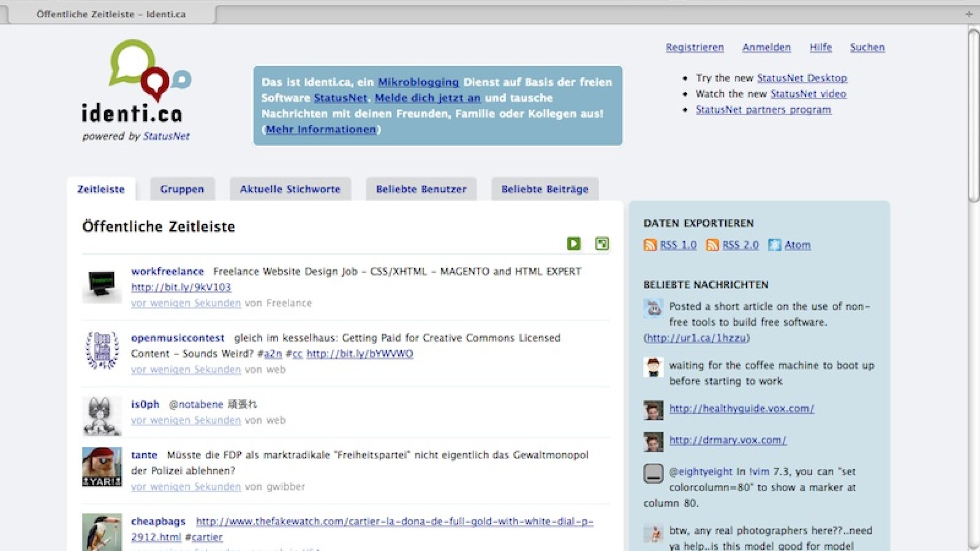Click the RSS 1.0 text link
Image resolution: width=980 pixels, height=551 pixels.
point(678,245)
